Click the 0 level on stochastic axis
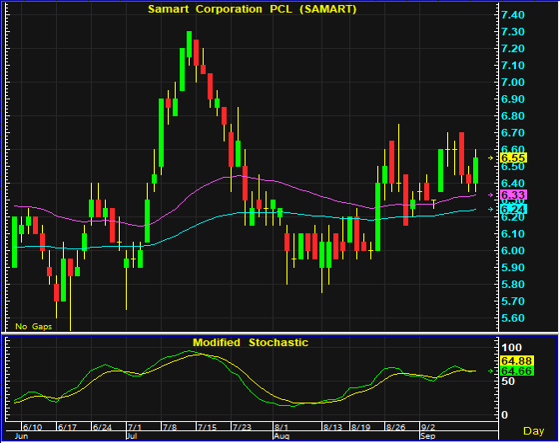 tap(504, 415)
